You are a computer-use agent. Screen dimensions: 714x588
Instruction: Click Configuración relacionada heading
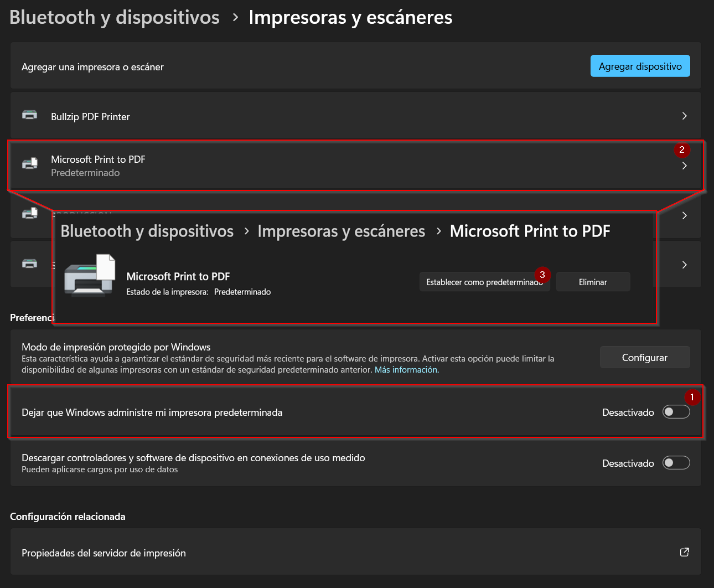(x=68, y=517)
